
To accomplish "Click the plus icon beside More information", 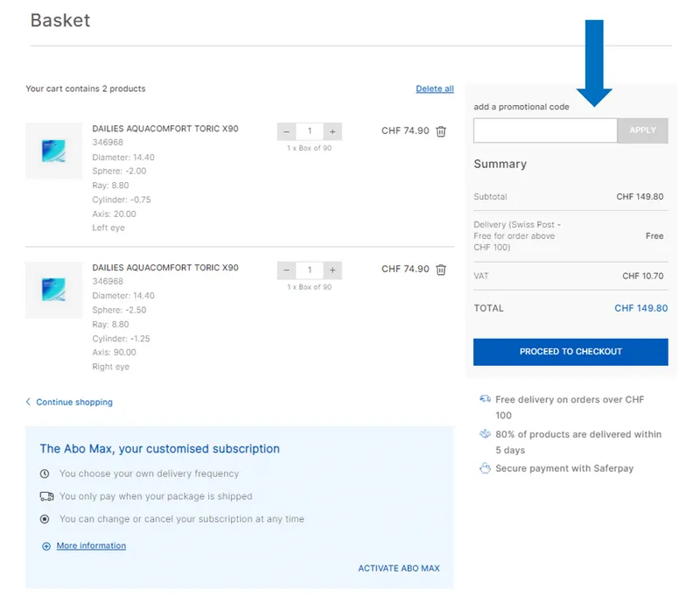I will pyautogui.click(x=46, y=546).
